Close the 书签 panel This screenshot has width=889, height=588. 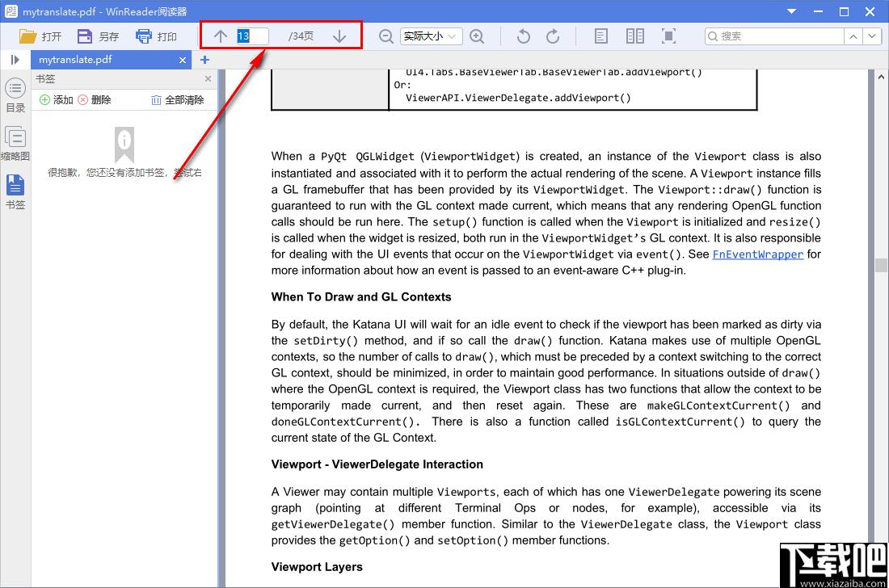coord(208,78)
